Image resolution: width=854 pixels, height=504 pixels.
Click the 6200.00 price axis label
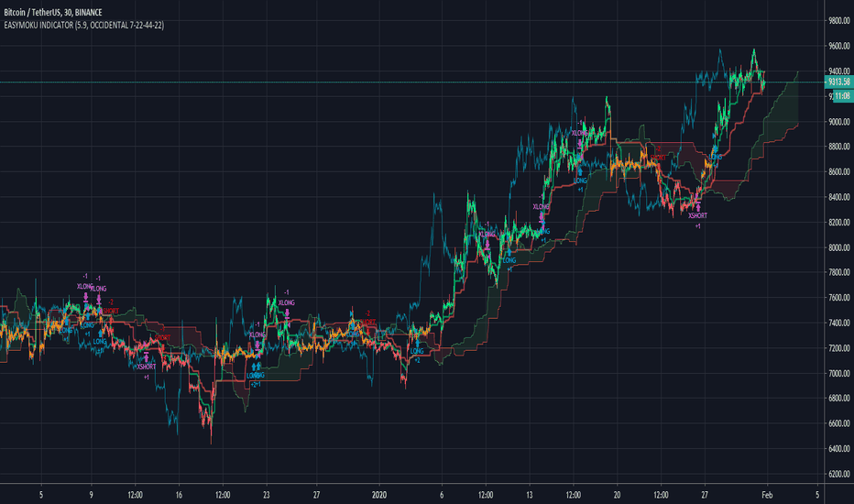(x=839, y=474)
